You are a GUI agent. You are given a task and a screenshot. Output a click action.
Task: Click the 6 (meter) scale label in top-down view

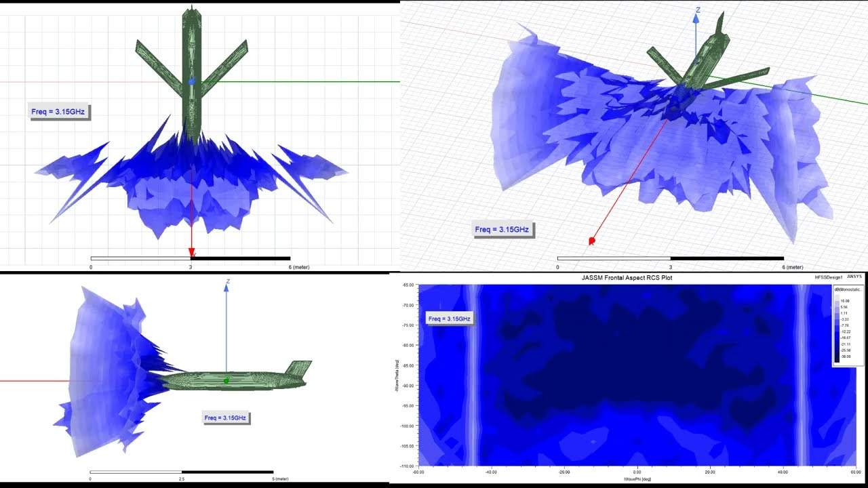click(299, 267)
